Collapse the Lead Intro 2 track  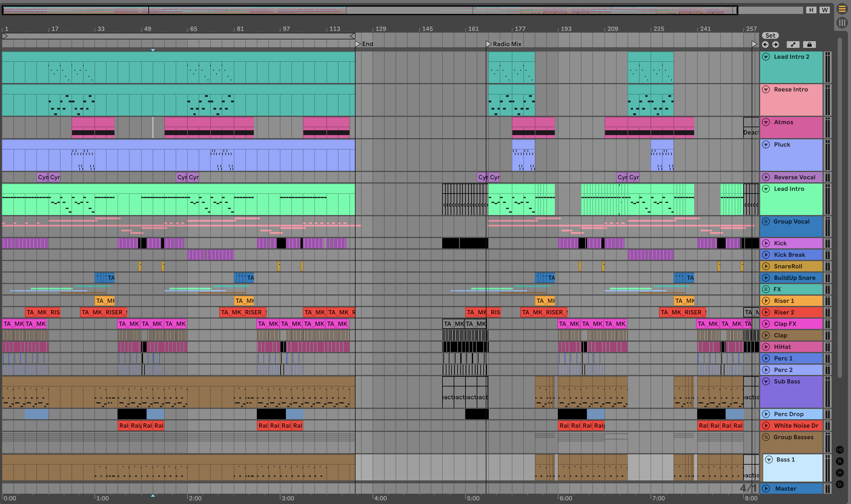tap(766, 57)
